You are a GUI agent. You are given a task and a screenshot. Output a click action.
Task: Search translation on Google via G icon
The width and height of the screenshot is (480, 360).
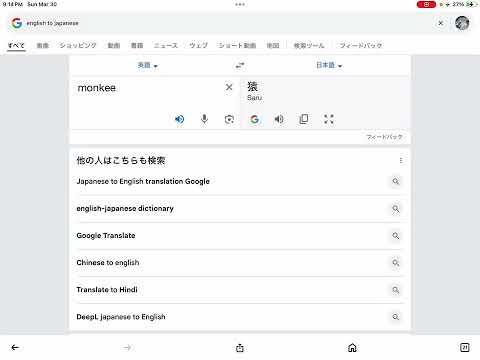coord(255,119)
